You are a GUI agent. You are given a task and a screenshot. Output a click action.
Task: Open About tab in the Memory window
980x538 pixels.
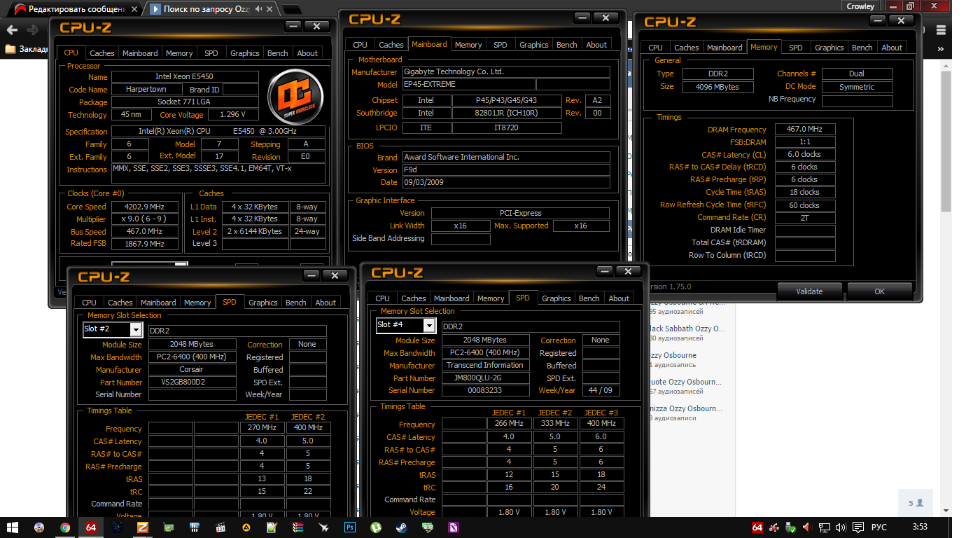pyautogui.click(x=892, y=48)
